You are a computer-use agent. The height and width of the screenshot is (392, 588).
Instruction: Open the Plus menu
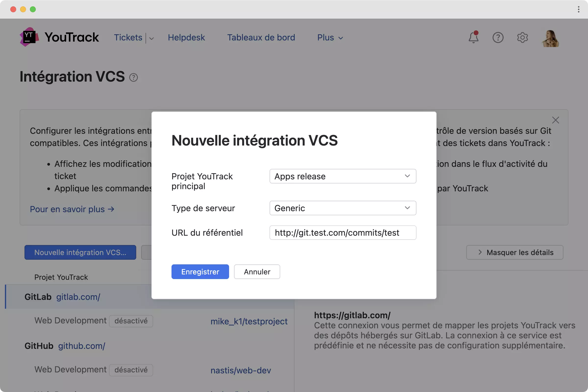point(330,37)
